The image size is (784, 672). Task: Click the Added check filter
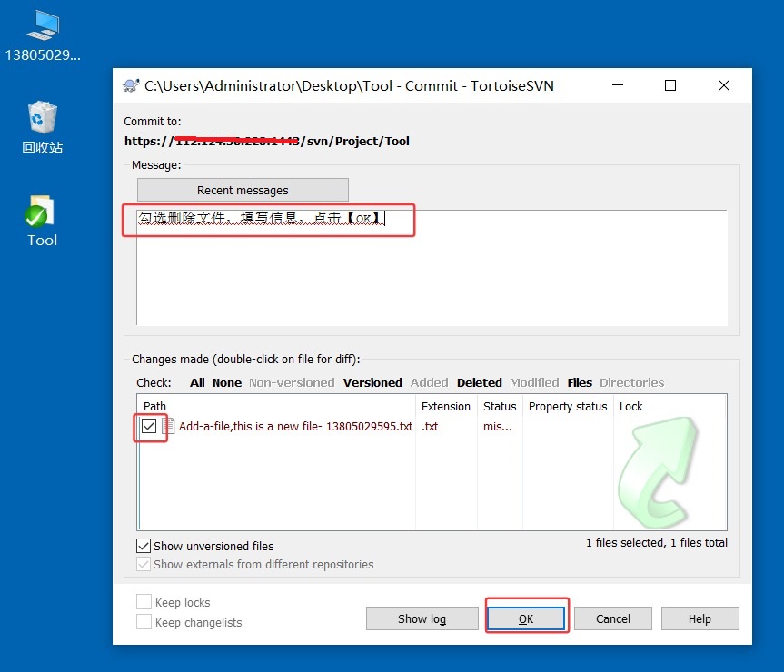click(x=429, y=382)
